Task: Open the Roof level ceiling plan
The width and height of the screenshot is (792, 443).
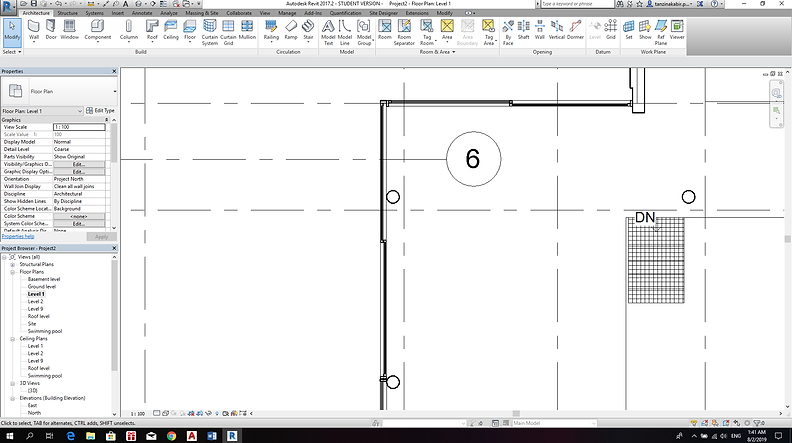Action: pyautogui.click(x=38, y=368)
